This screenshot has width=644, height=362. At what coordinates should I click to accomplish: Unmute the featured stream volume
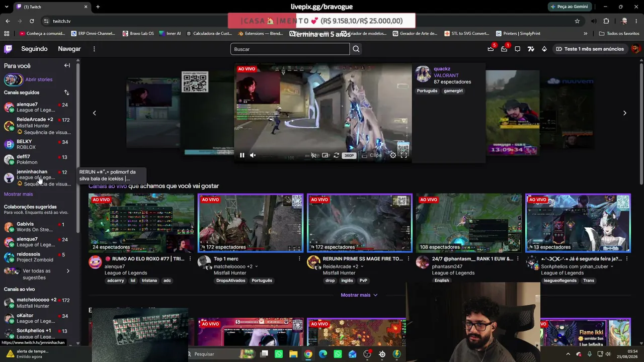point(253,155)
